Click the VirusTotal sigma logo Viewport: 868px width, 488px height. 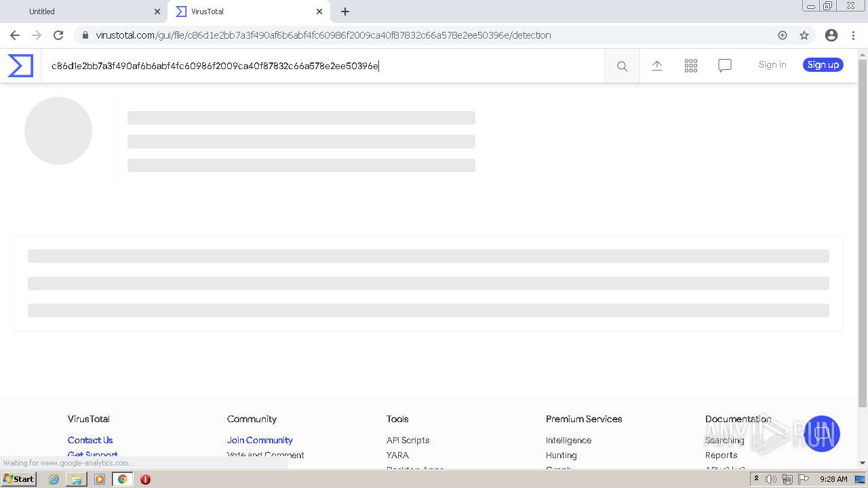pos(20,66)
